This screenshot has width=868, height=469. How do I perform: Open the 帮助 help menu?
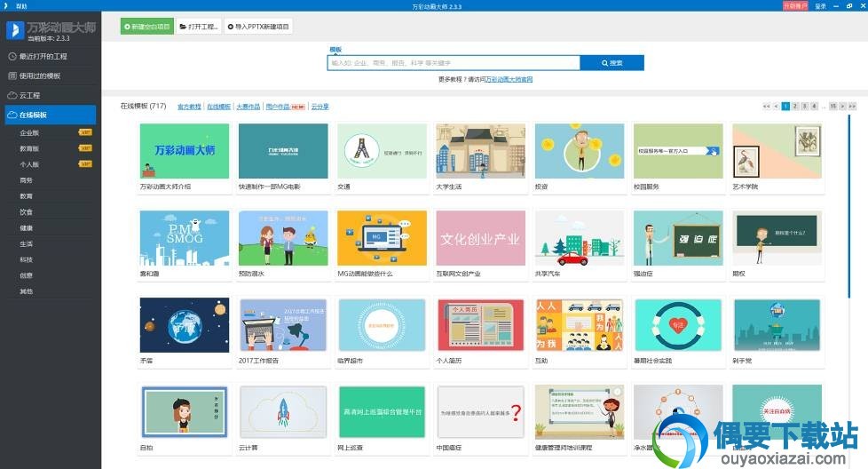21,6
